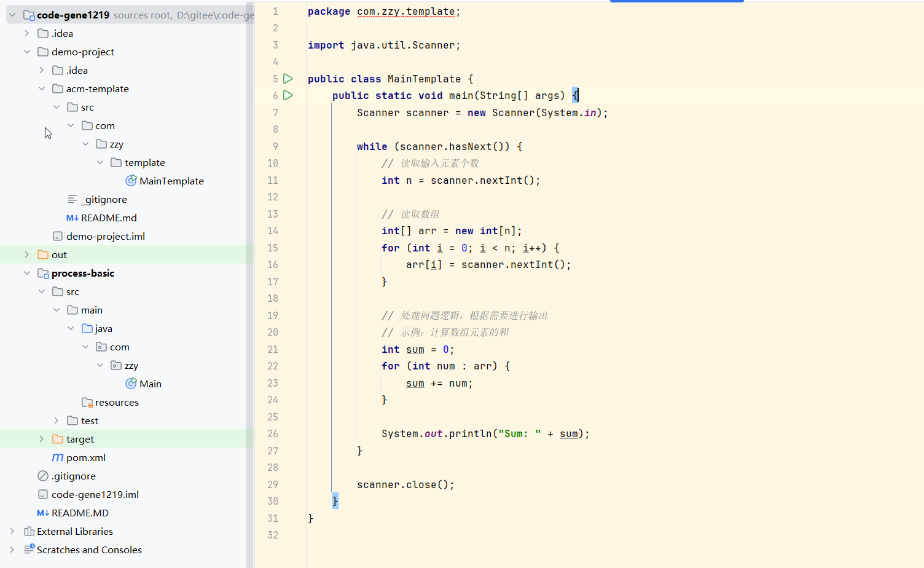
Task: Click the Scratches and Consoles icon
Action: click(x=29, y=550)
